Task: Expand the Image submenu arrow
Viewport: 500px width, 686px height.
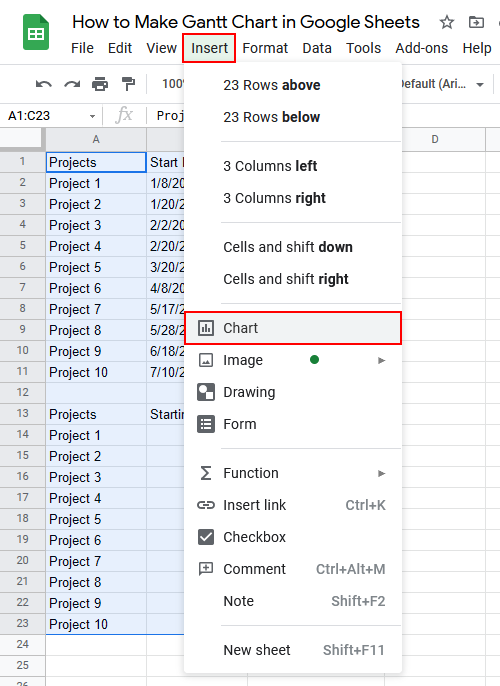Action: pyautogui.click(x=381, y=360)
